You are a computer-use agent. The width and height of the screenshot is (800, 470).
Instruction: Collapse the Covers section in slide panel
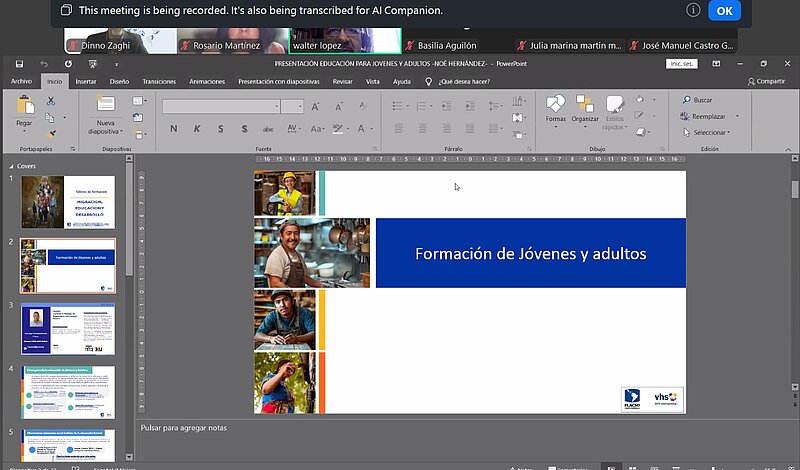(12, 167)
